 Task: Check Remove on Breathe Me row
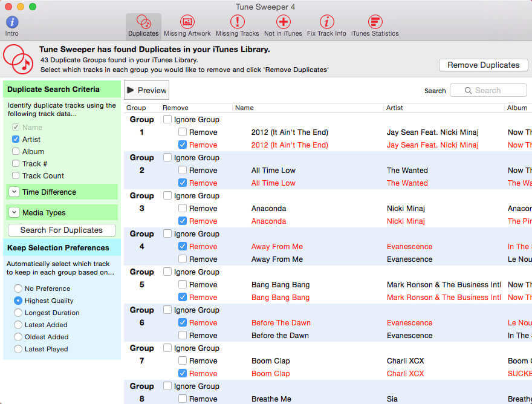pos(183,399)
